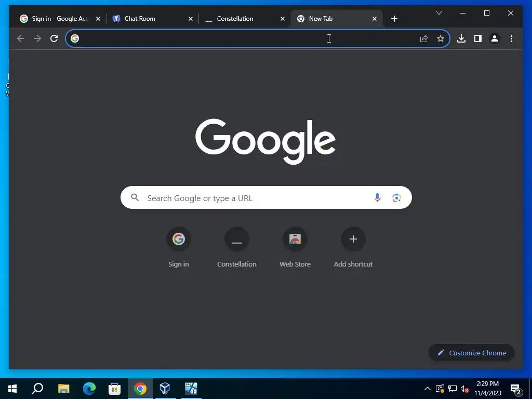
Task: Search by image with Lens icon
Action: click(x=396, y=197)
